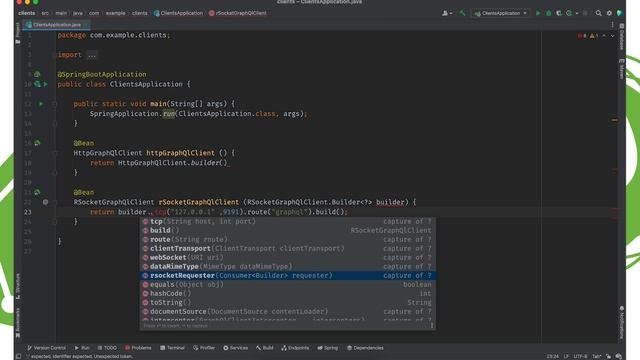
Task: Choose rsocketRequester completion suggestion
Action: click(x=288, y=276)
